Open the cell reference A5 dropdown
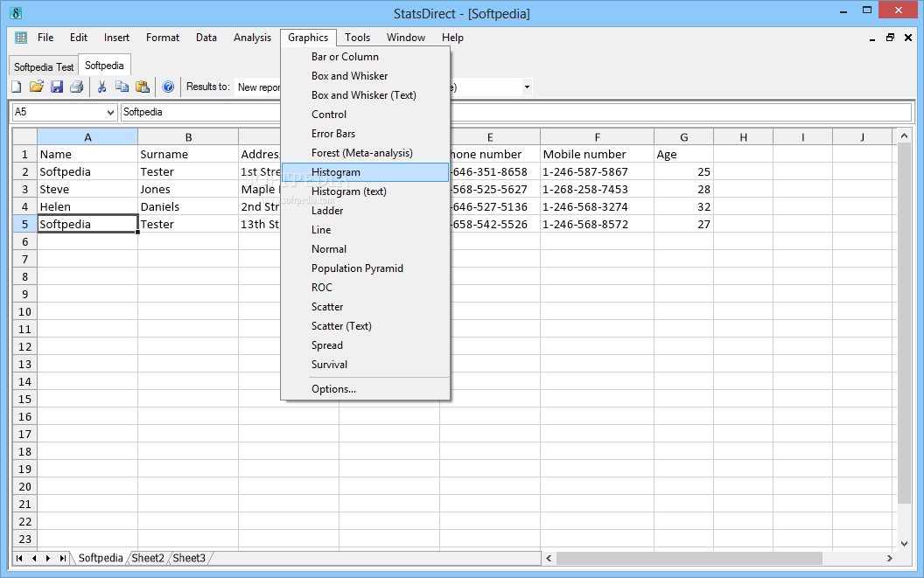Image resolution: width=924 pixels, height=578 pixels. click(110, 112)
